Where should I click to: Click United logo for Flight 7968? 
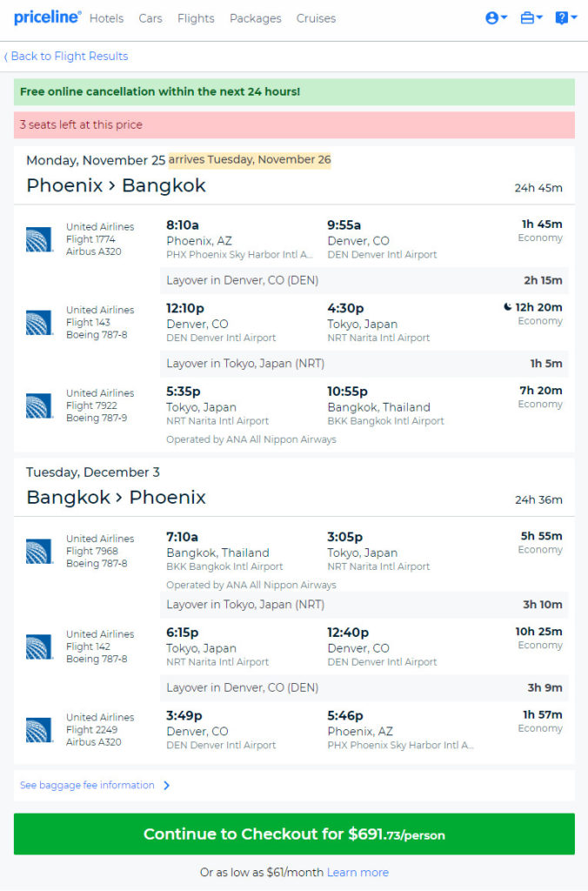click(x=39, y=551)
